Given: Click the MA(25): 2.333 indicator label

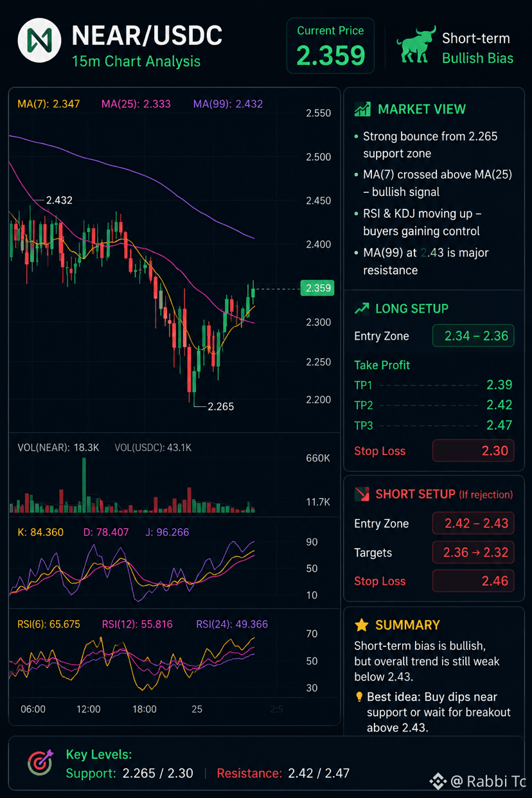Looking at the screenshot, I should point(136,103).
